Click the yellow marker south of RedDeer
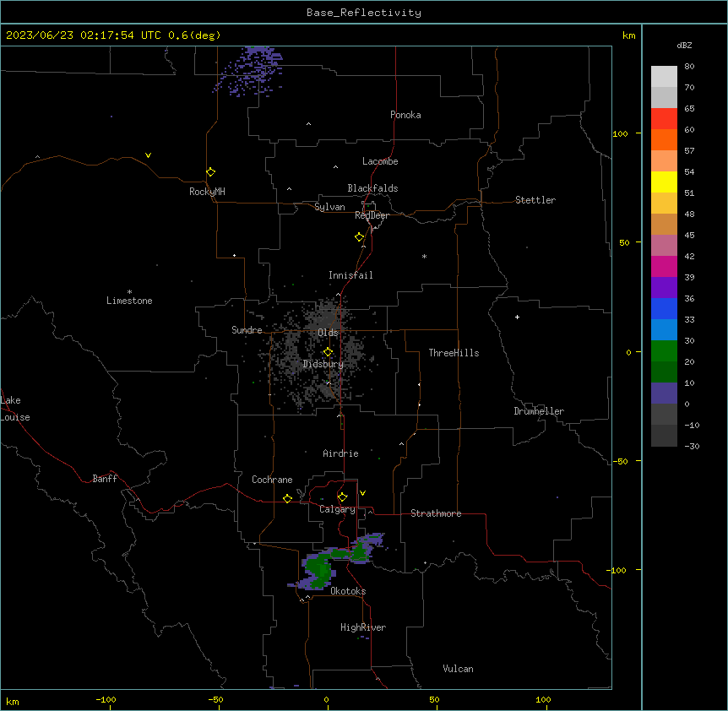Screen dimensions: 728x711 point(359,237)
